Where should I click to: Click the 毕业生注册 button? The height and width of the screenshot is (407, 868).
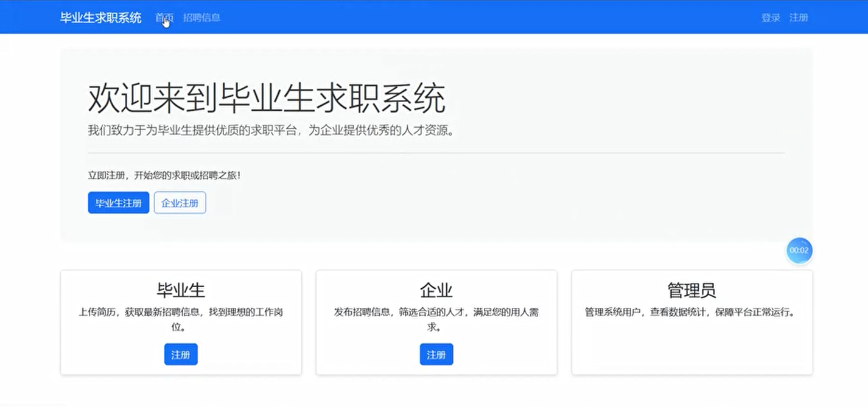coord(119,203)
